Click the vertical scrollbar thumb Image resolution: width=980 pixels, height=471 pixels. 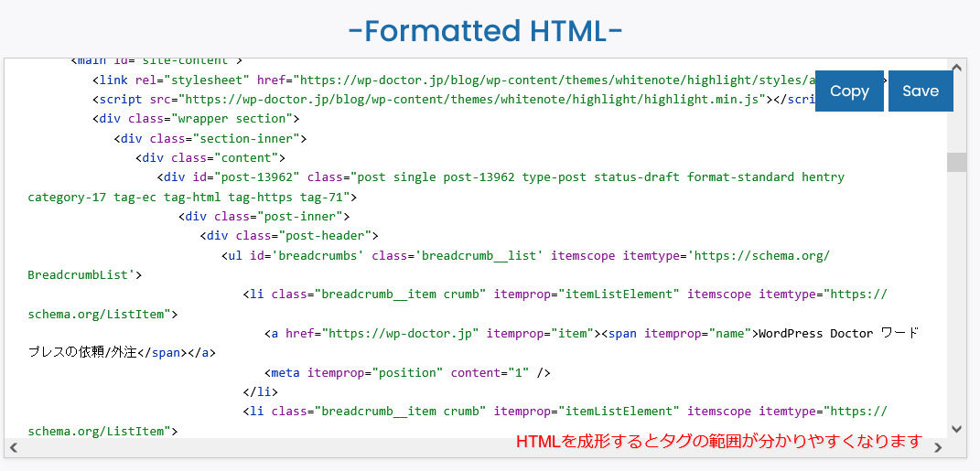(x=956, y=162)
